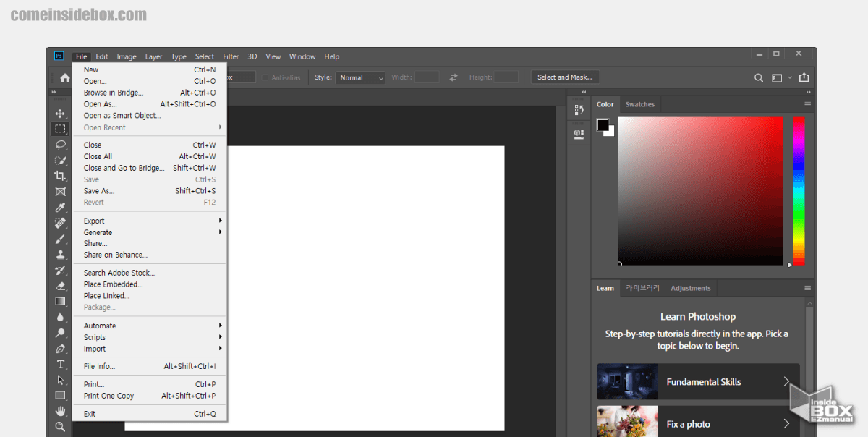Viewport: 868px width, 437px height.
Task: Expand the Generate submenu
Action: click(x=150, y=232)
